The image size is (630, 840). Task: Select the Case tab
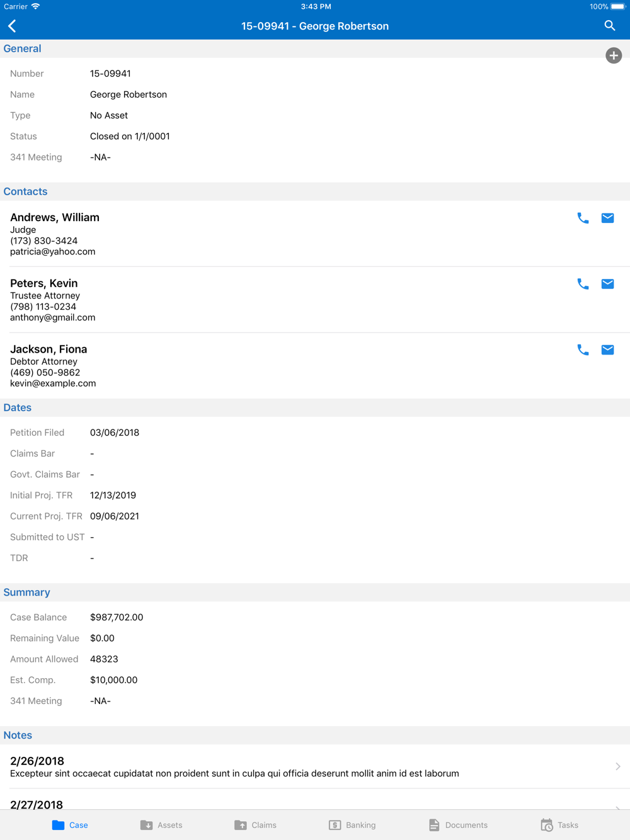pyautogui.click(x=70, y=825)
